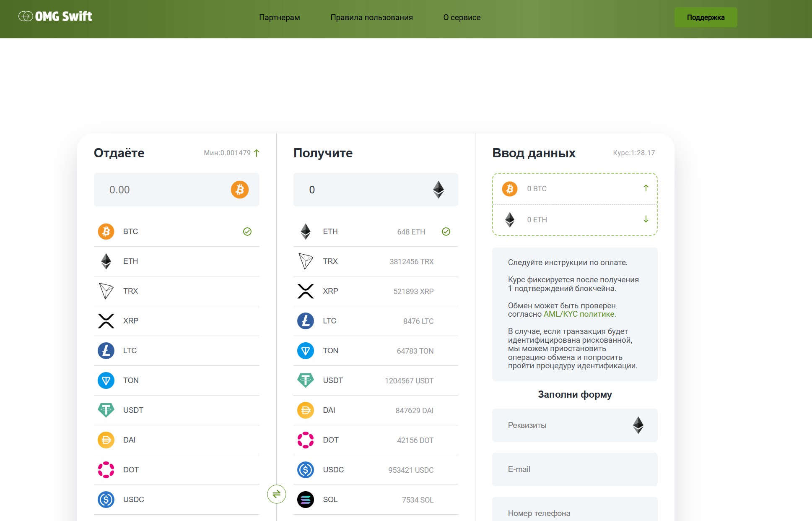The height and width of the screenshot is (521, 812).
Task: Select the USDT icon in the right column
Action: [x=306, y=380]
